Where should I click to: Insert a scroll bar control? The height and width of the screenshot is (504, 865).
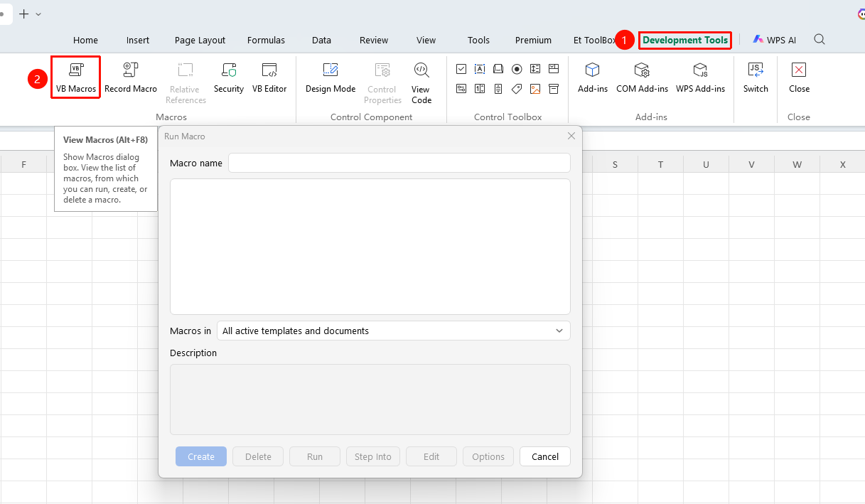pos(498,89)
